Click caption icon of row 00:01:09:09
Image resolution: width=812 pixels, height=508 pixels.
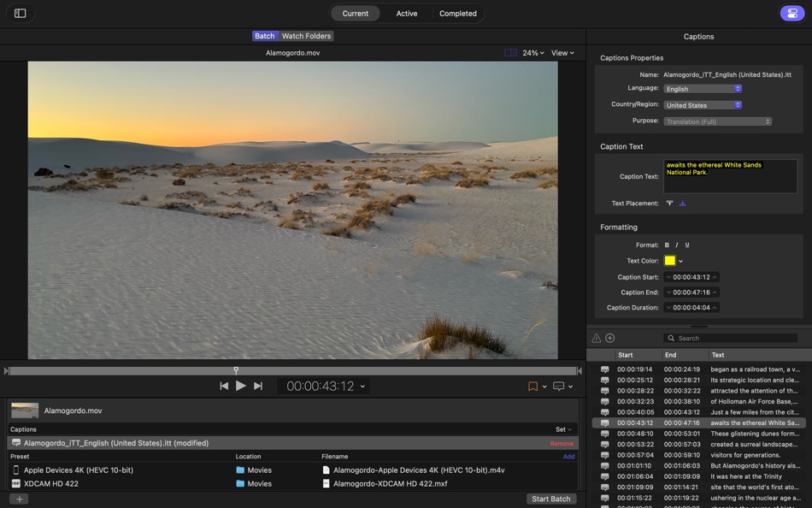pyautogui.click(x=604, y=487)
